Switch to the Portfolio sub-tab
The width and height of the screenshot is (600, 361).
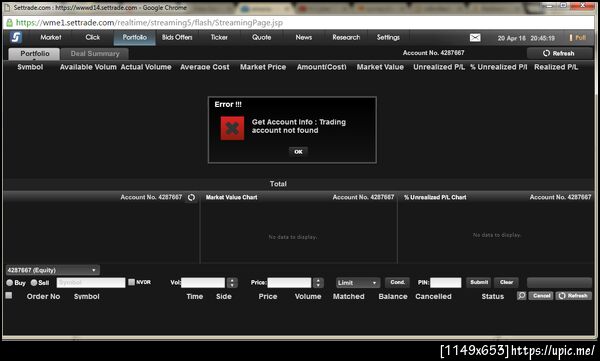coord(34,54)
